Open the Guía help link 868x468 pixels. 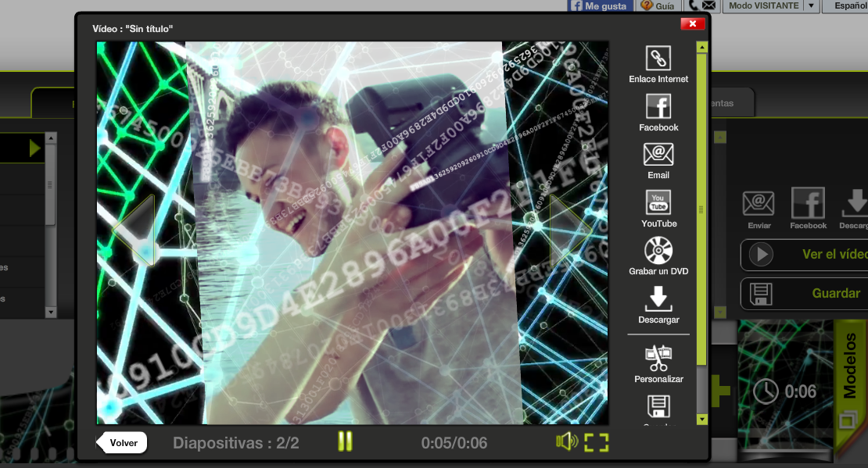[x=657, y=5]
